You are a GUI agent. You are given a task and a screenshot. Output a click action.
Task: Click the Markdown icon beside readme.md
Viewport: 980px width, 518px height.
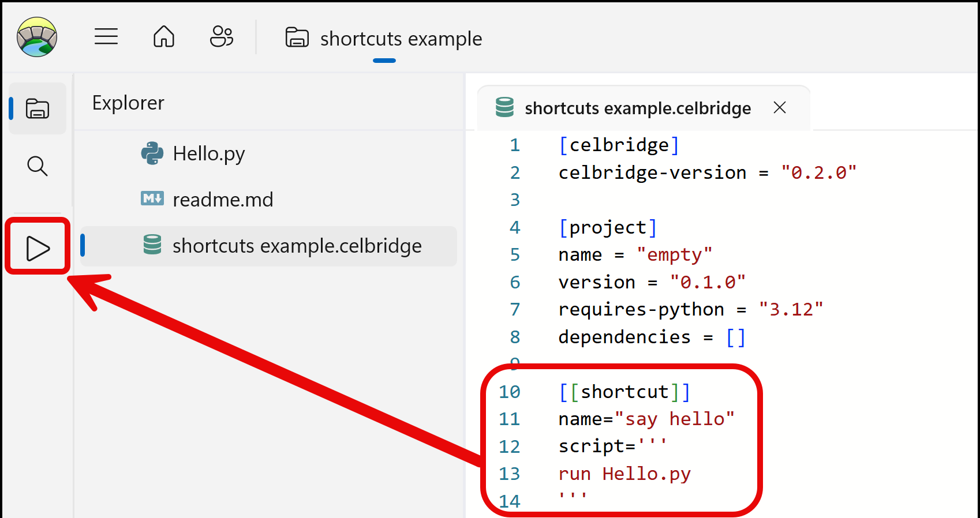pyautogui.click(x=152, y=198)
